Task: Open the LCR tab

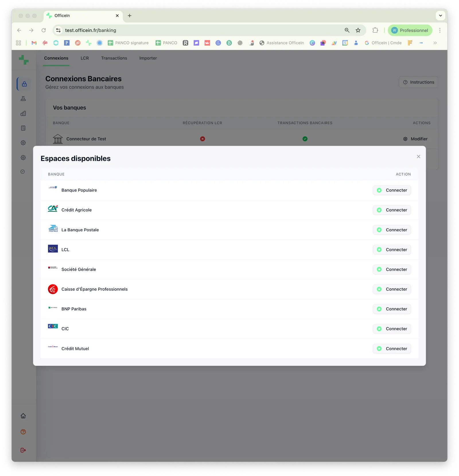Action: (x=85, y=58)
